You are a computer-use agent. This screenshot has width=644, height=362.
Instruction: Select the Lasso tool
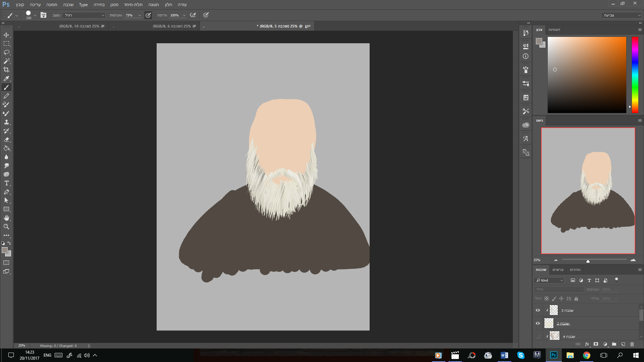[x=6, y=52]
